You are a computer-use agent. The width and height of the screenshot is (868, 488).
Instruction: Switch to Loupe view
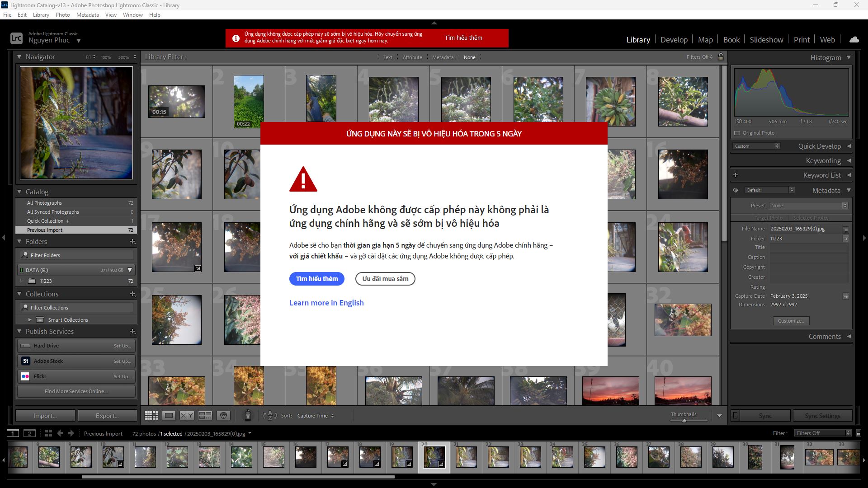point(169,416)
